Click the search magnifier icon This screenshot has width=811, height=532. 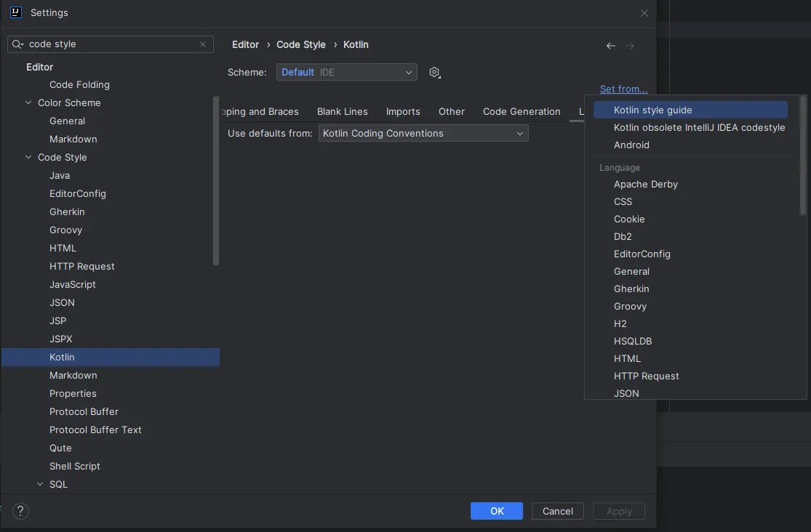point(17,44)
